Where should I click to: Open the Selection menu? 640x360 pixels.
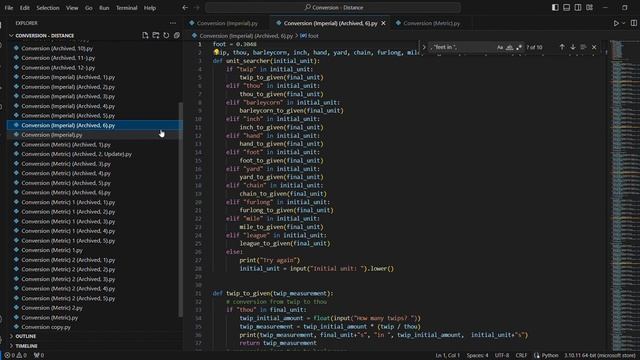click(48, 8)
